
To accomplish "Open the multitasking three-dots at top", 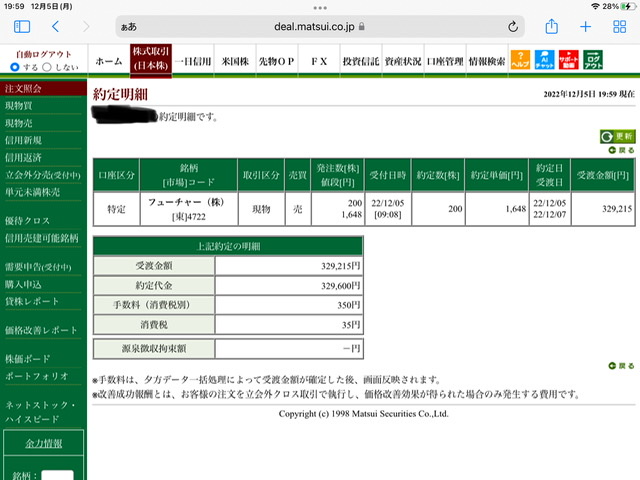I will tap(320, 8).
